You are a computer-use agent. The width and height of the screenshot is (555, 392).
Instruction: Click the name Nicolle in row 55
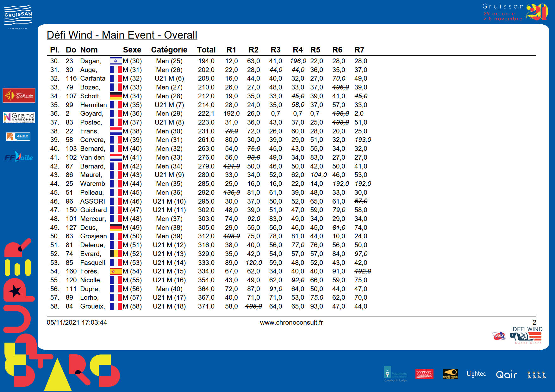coord(91,280)
